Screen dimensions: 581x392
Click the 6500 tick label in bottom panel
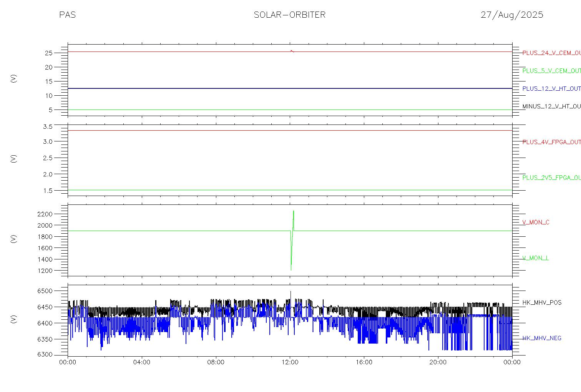(x=45, y=291)
